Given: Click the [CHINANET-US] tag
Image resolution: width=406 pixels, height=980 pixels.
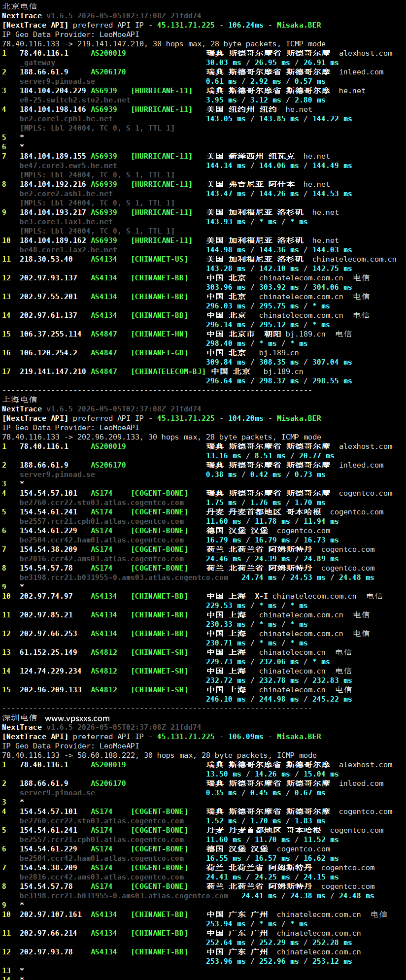Looking at the screenshot, I should pos(160,259).
